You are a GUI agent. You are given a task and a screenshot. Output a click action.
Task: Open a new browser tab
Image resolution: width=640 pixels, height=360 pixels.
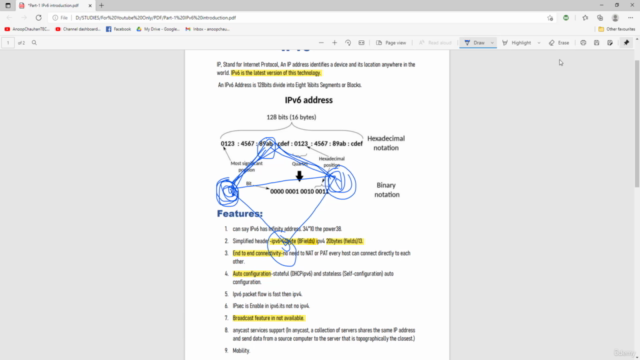pos(101,6)
